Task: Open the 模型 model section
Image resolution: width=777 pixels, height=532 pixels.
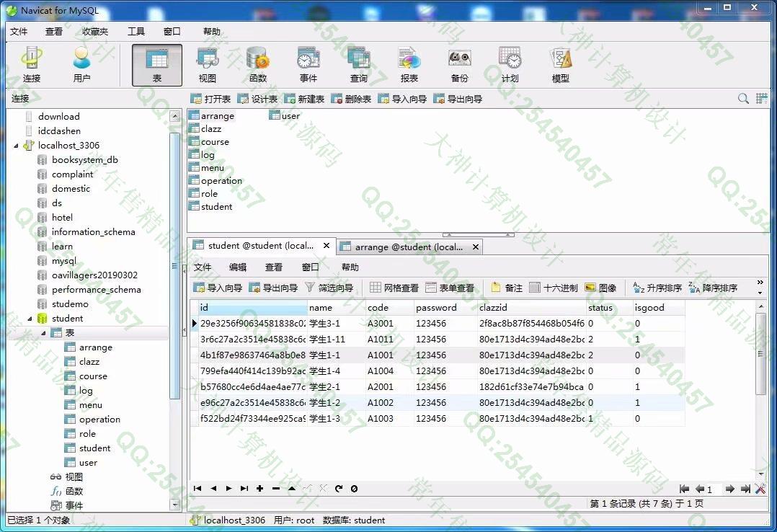Action: [561, 65]
